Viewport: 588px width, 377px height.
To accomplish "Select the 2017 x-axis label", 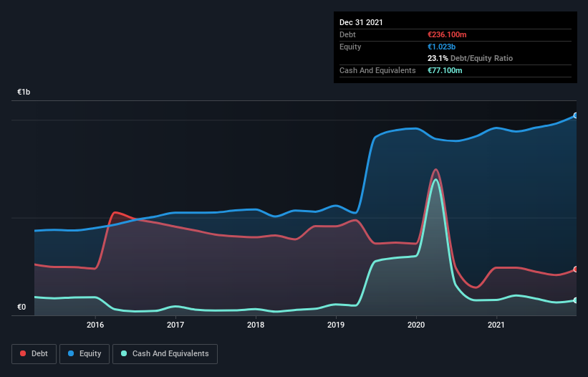I will tap(175, 325).
